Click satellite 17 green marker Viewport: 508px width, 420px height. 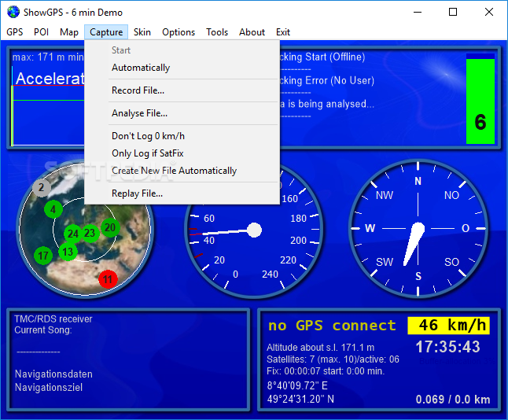point(43,256)
